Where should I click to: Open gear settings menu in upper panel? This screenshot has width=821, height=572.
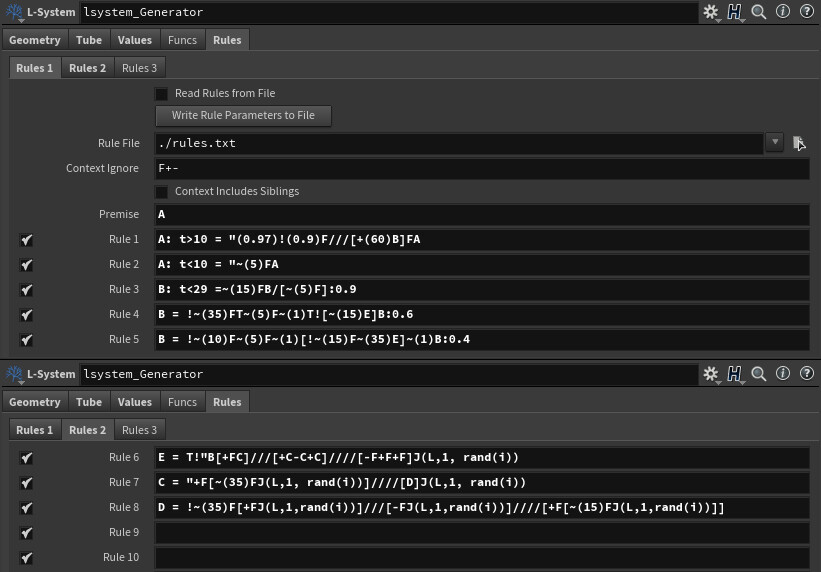click(711, 12)
